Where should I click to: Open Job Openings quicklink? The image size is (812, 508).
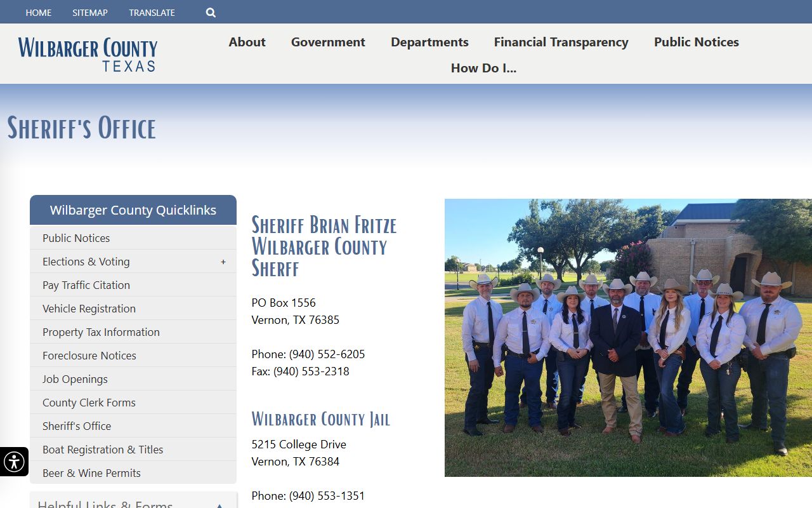point(133,379)
